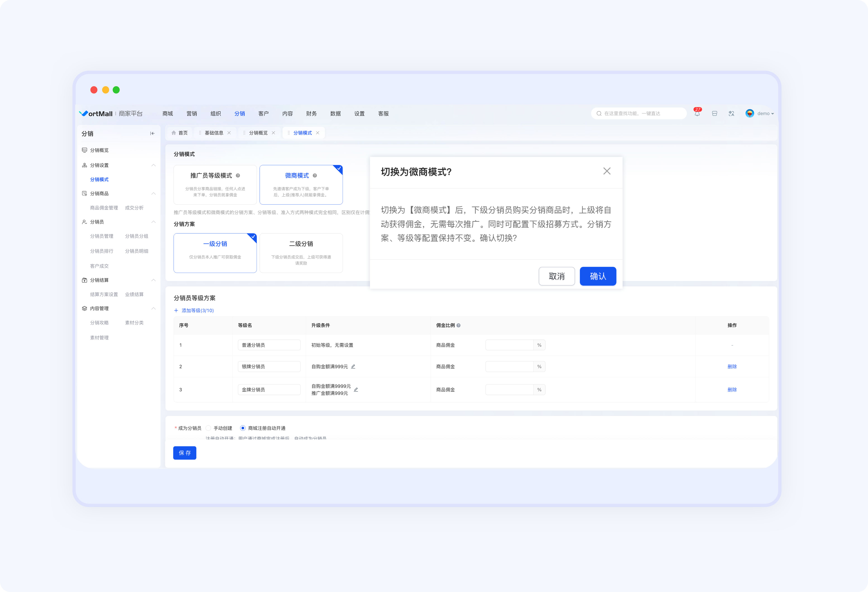The image size is (868, 592).
Task: Click the search magnifier icon
Action: pos(599,114)
